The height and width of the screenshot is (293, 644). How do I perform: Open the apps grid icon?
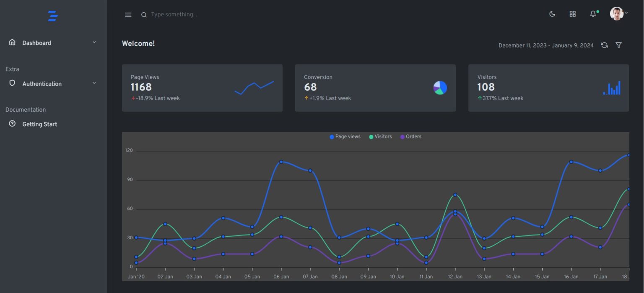tap(572, 14)
